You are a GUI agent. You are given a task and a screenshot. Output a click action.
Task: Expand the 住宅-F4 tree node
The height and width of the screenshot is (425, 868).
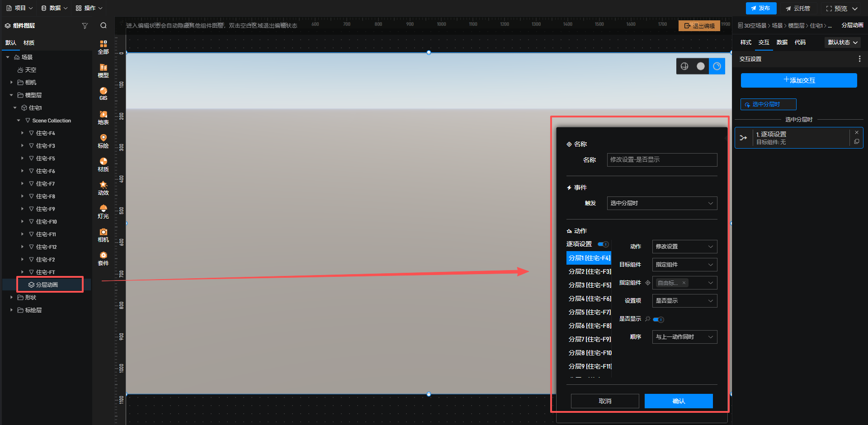click(22, 133)
